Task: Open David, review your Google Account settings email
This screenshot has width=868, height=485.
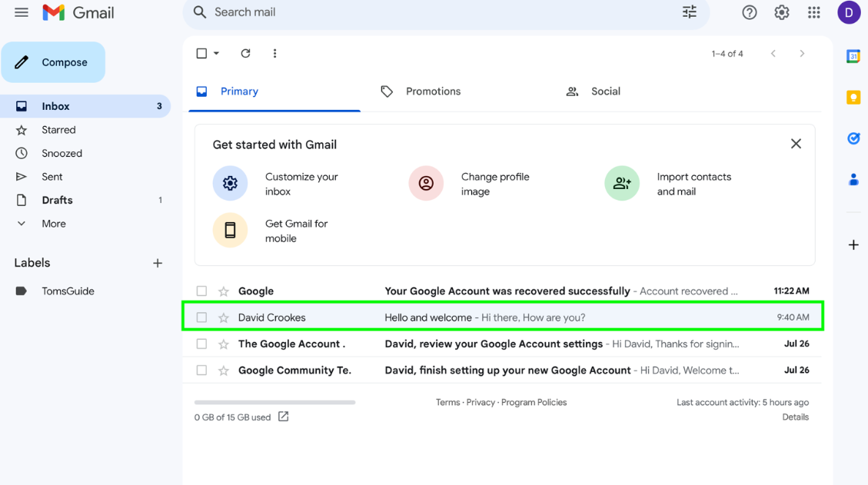Action: [x=503, y=344]
